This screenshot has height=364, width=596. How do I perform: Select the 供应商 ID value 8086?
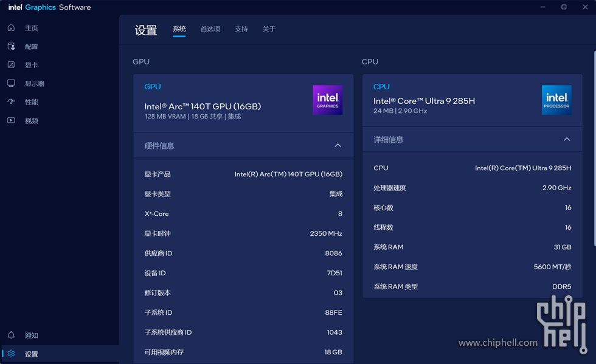334,253
